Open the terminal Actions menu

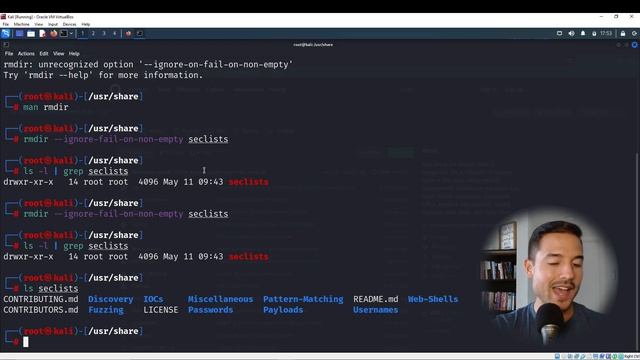coord(26,53)
